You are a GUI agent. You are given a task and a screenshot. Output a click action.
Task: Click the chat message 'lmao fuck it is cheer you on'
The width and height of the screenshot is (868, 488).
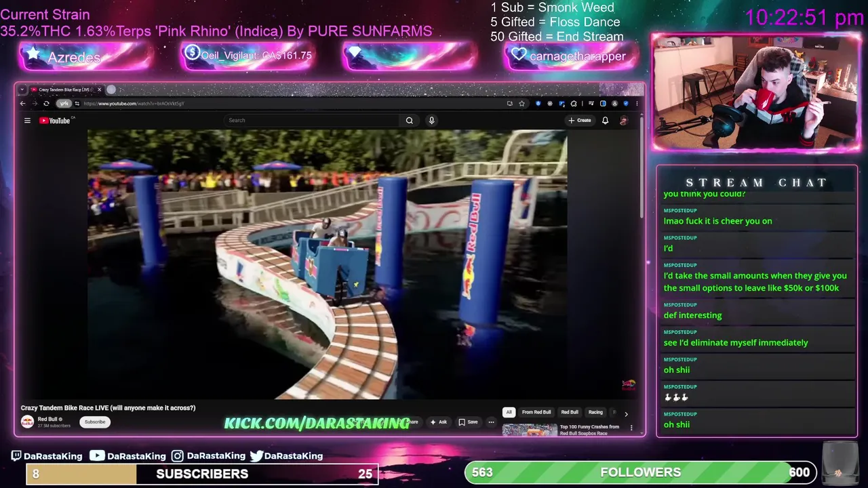tap(717, 221)
